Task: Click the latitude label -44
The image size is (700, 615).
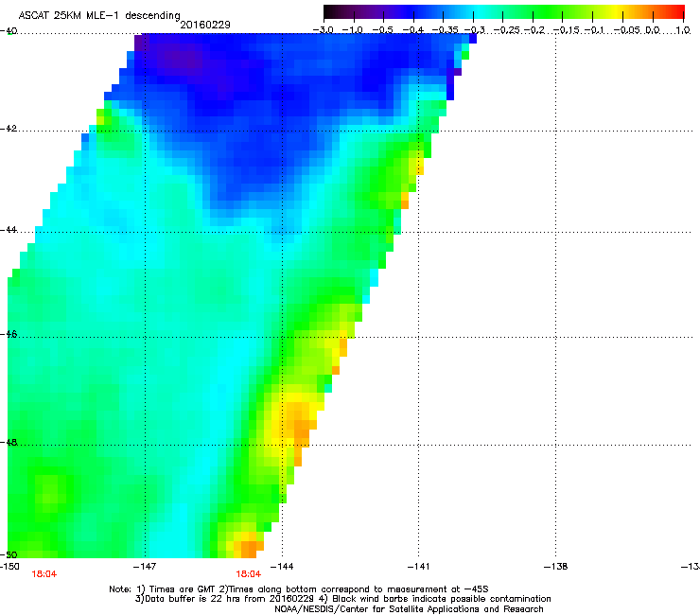Action: [x=9, y=230]
